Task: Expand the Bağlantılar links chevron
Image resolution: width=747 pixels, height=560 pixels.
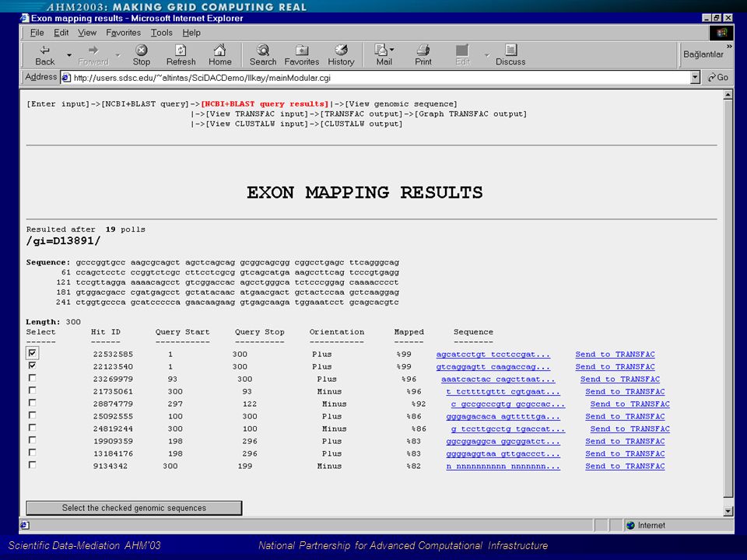Action: (x=729, y=46)
